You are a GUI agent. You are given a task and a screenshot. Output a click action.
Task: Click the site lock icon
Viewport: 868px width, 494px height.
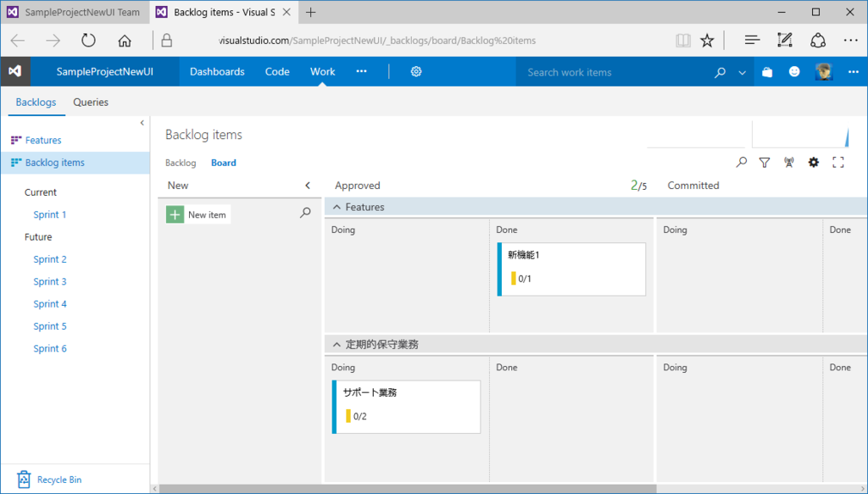point(167,41)
